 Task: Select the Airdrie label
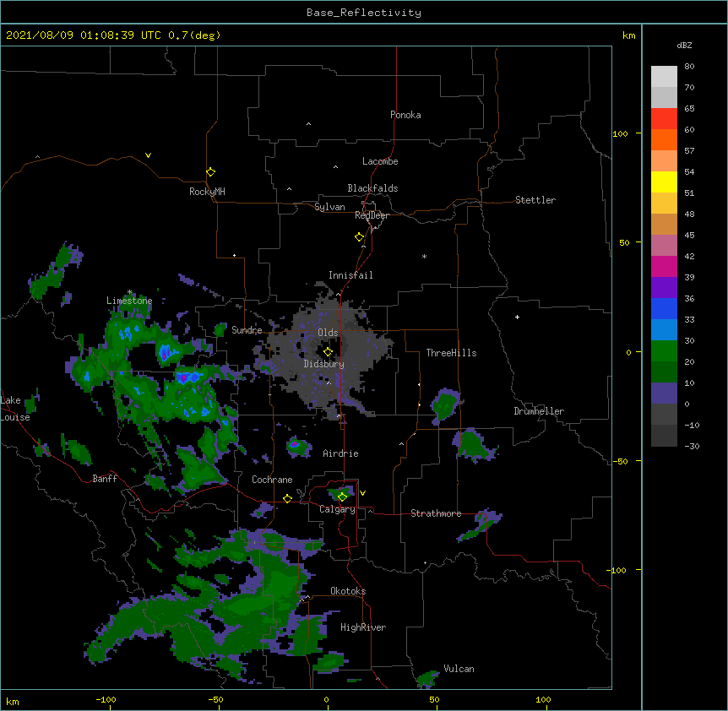(340, 453)
